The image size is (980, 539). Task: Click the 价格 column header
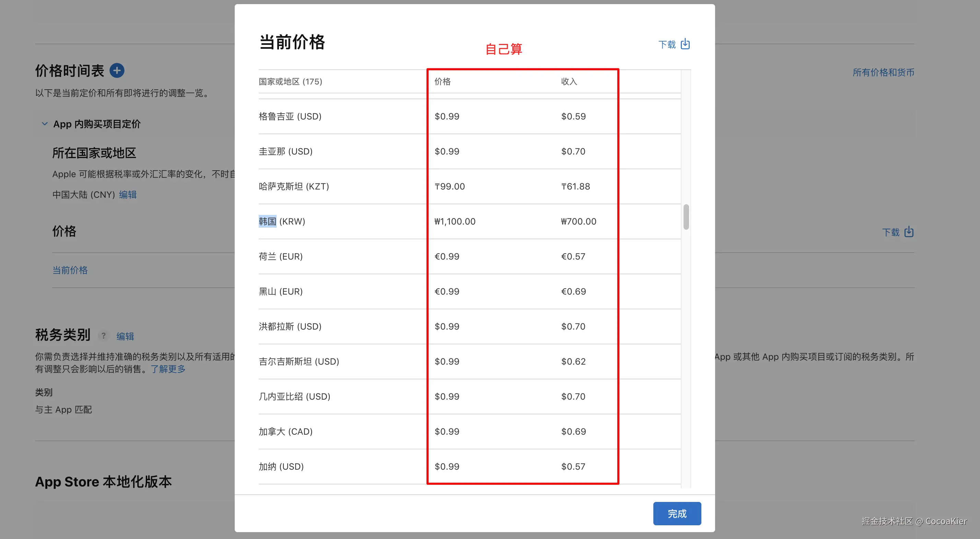pyautogui.click(x=442, y=81)
